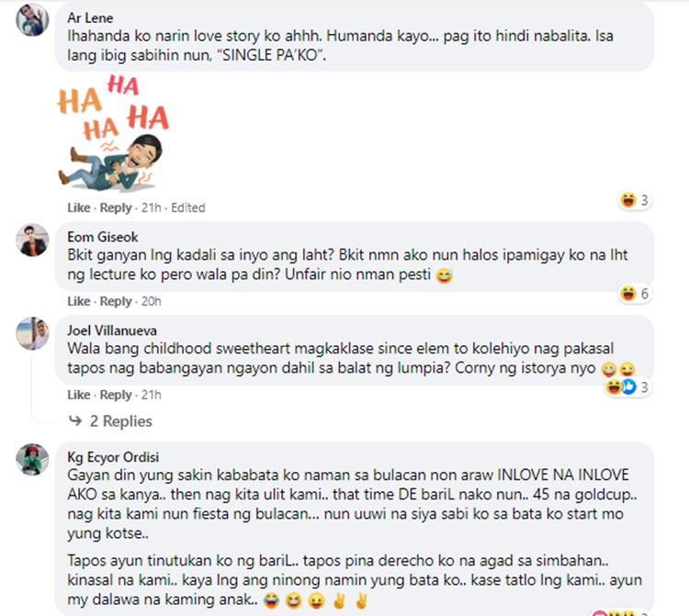Click the HA HA laughing sticker

113,133
